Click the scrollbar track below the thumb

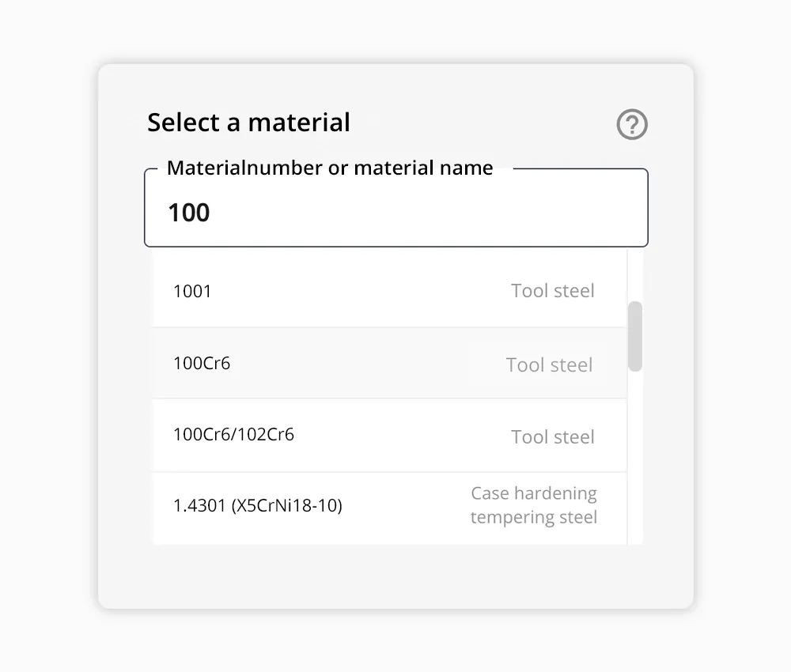coord(635,459)
